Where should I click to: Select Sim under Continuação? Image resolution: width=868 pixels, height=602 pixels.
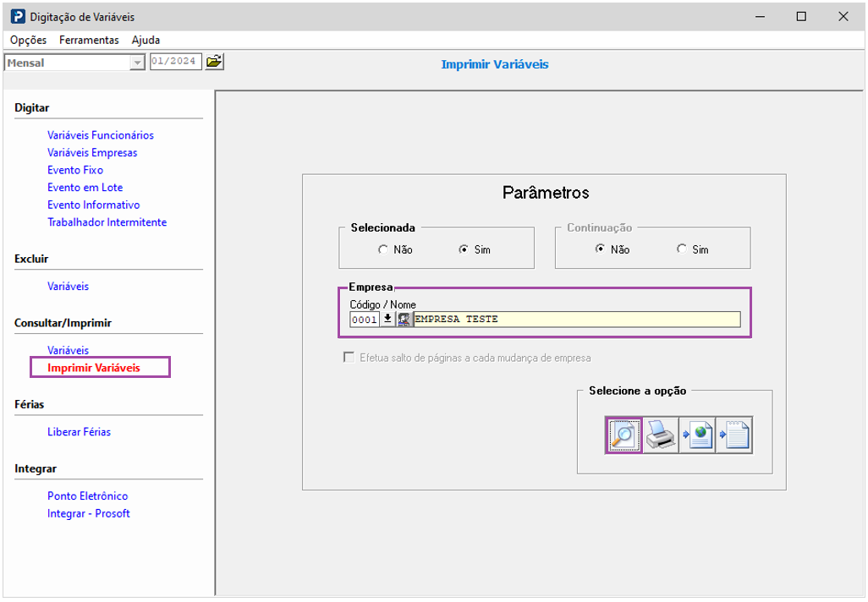(693, 249)
